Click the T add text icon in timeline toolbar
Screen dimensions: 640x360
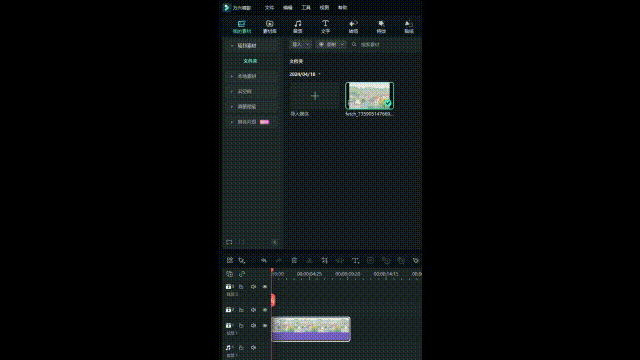(x=355, y=260)
